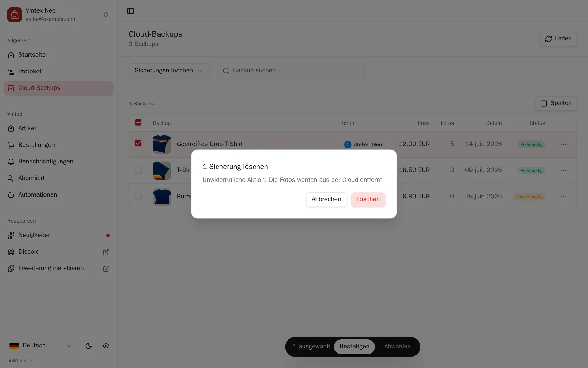The image size is (588, 368).
Task: Check the 9.90 EUR row checkbox
Action: coord(138,196)
